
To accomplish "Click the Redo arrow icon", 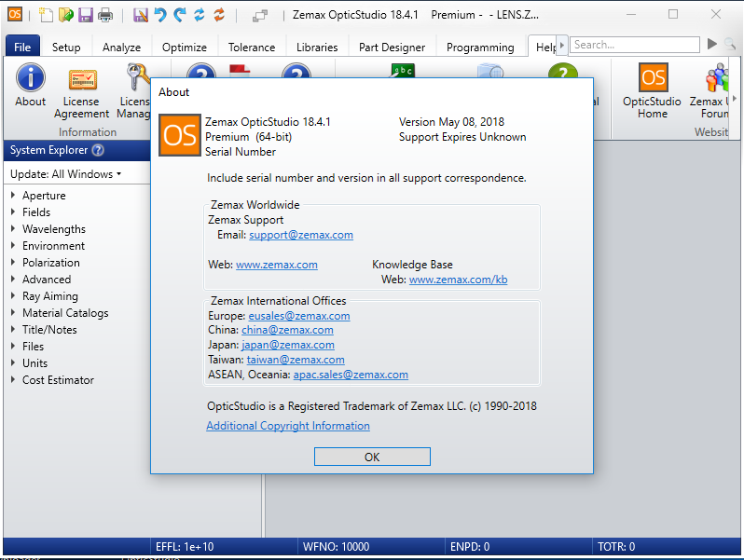I will click(x=179, y=15).
